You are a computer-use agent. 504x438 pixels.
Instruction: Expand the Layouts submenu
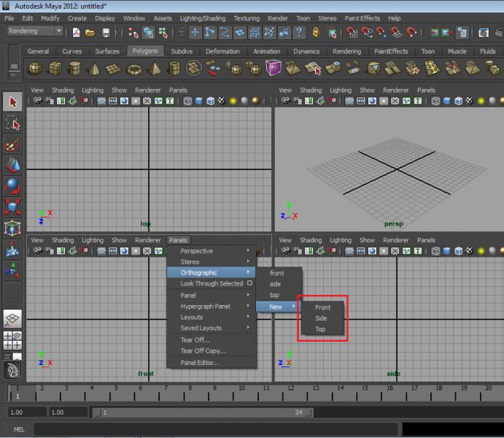click(x=212, y=317)
